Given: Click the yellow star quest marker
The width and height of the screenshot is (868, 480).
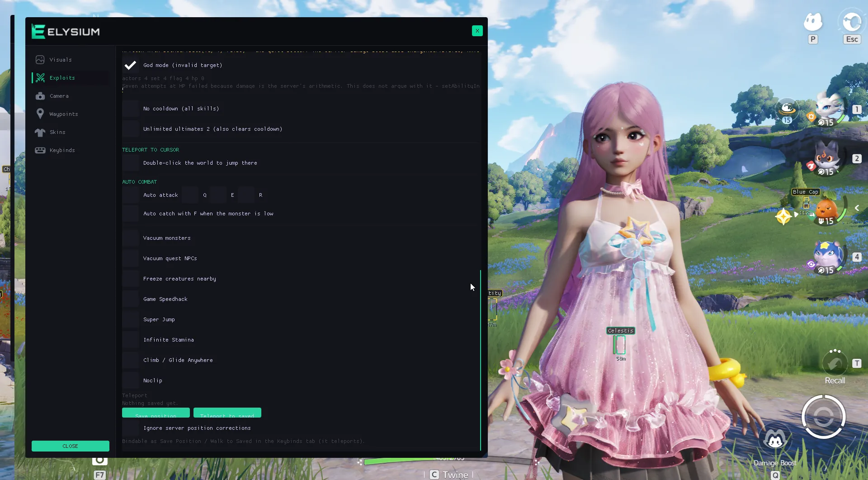Looking at the screenshot, I should tap(783, 216).
